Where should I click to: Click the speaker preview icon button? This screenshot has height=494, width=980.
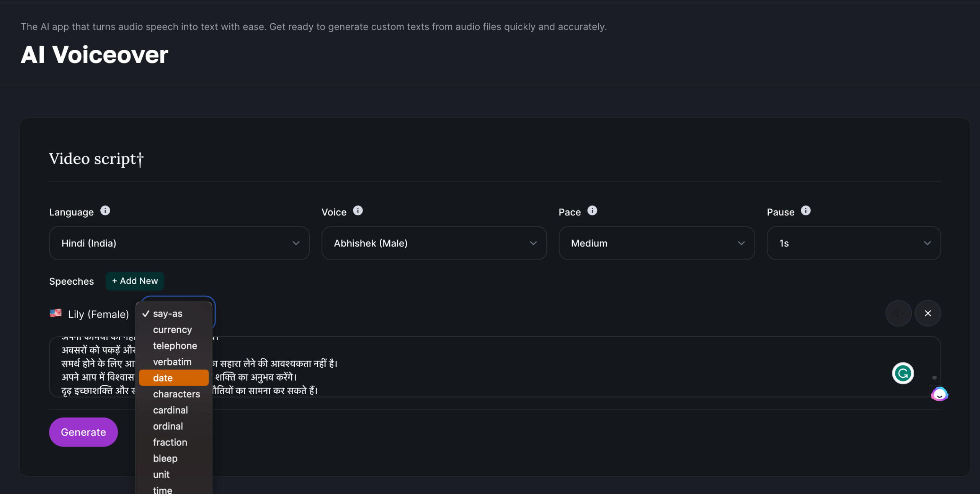898,313
